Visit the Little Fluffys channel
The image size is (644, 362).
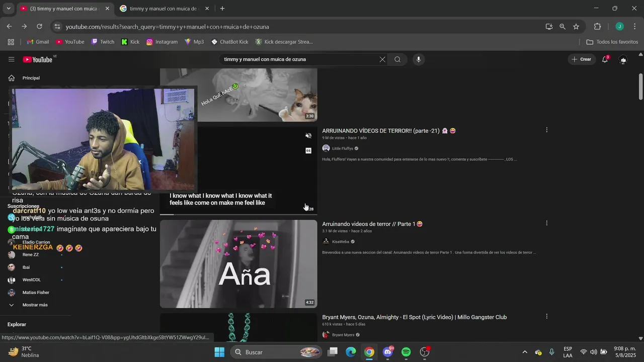[342, 148]
